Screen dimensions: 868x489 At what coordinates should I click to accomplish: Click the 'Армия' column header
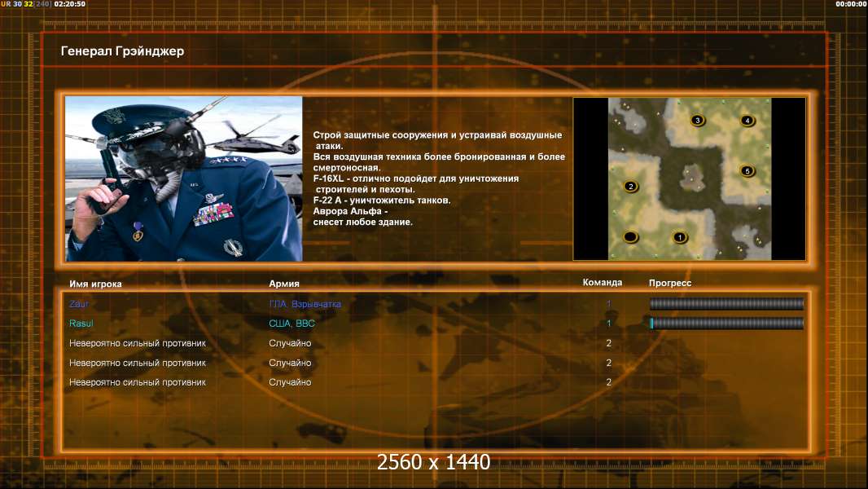pos(284,284)
